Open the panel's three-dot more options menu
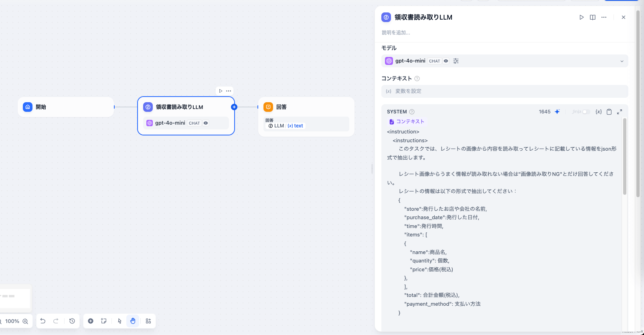This screenshot has height=335, width=644. tap(604, 17)
